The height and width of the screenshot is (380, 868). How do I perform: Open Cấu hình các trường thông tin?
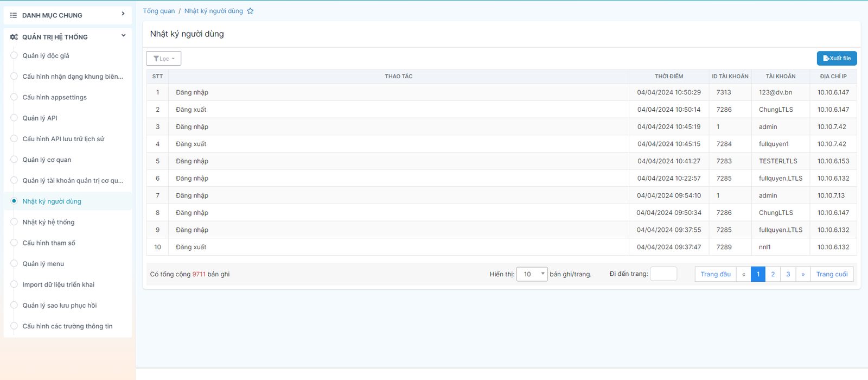pos(68,326)
